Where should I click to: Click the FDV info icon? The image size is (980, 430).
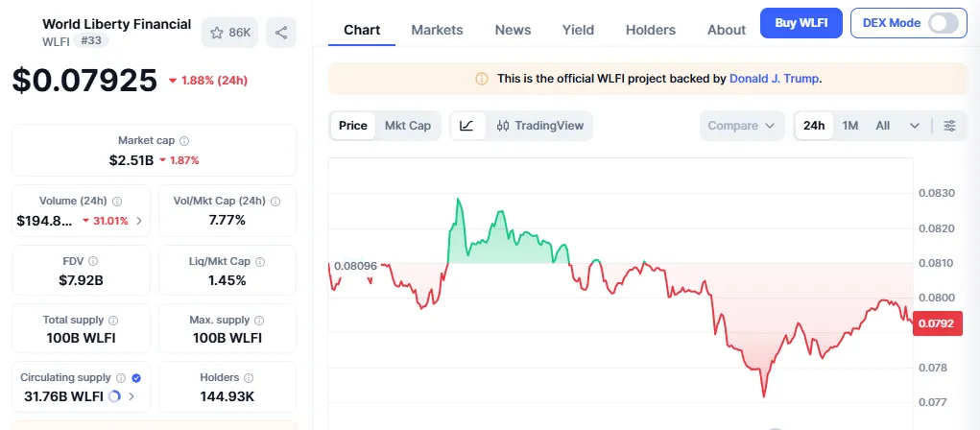point(93,260)
